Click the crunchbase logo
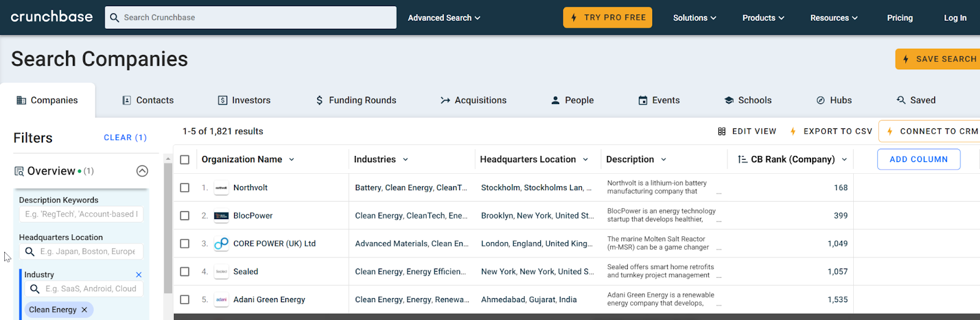The width and height of the screenshot is (980, 320). coord(52,17)
